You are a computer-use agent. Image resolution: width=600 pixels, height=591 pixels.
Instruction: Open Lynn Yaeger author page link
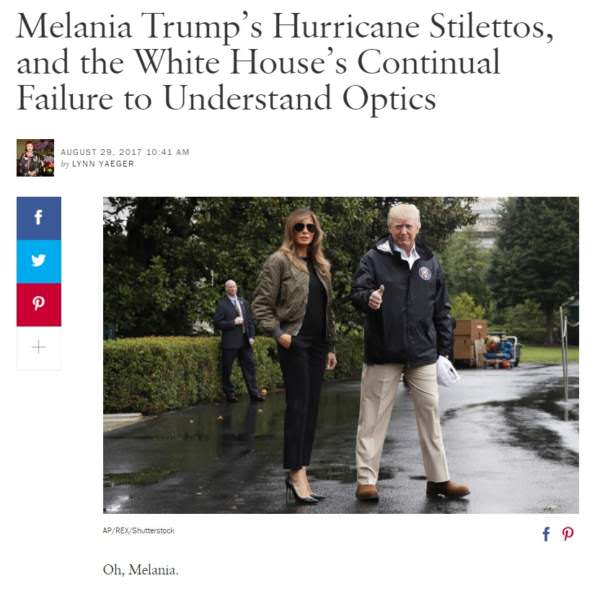(x=102, y=164)
